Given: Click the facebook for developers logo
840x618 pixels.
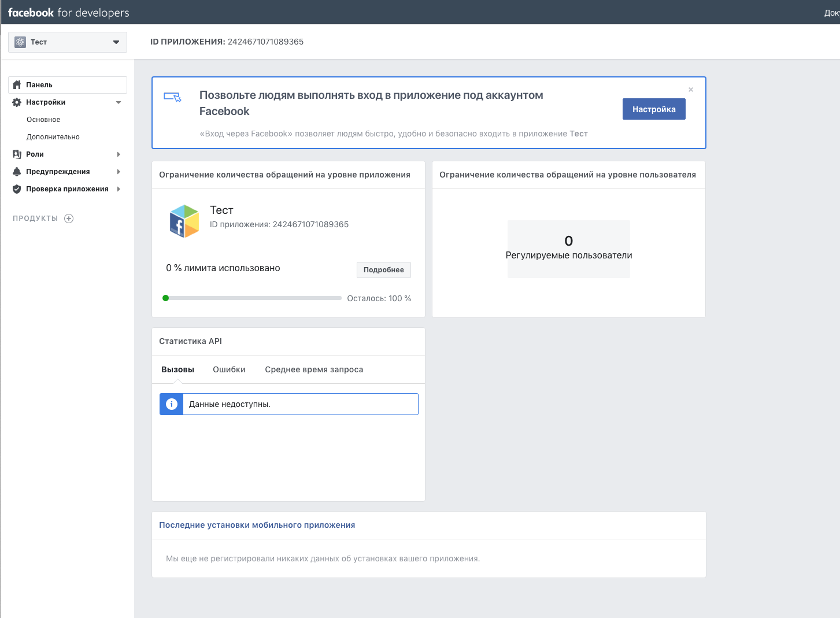Looking at the screenshot, I should (x=68, y=12).
